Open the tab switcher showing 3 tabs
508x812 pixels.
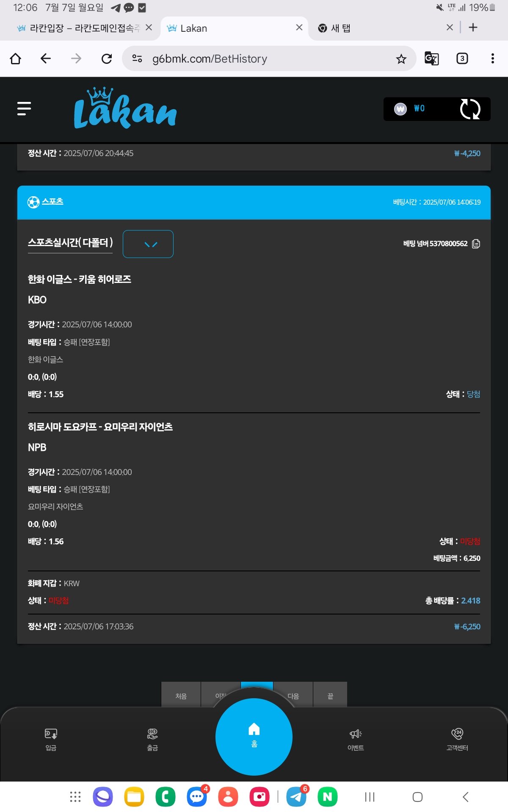[462, 58]
